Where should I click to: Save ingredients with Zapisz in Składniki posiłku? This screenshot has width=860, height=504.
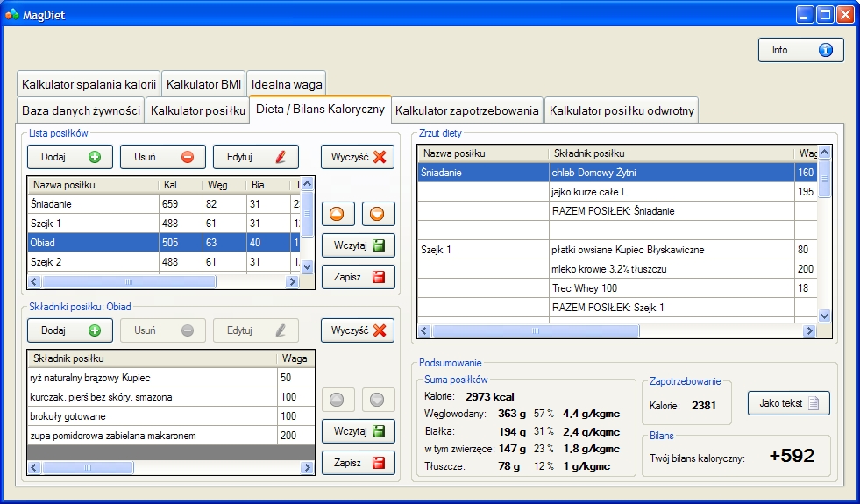358,463
